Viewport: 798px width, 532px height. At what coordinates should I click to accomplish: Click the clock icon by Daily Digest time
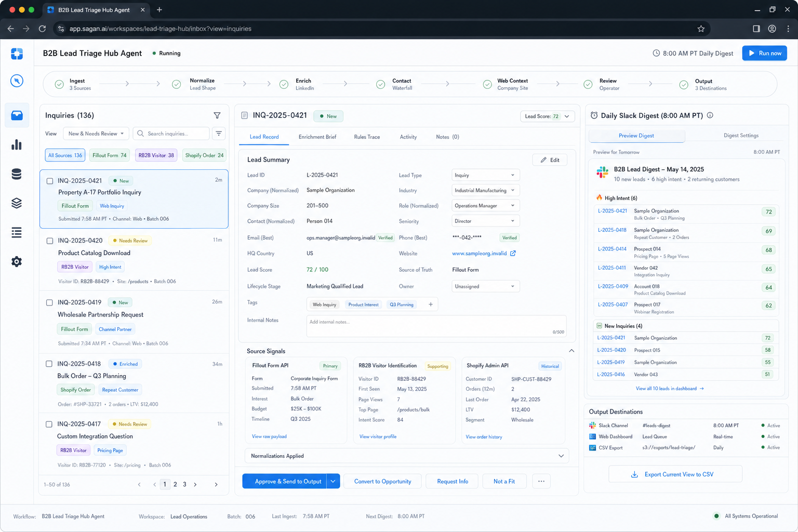(x=656, y=53)
